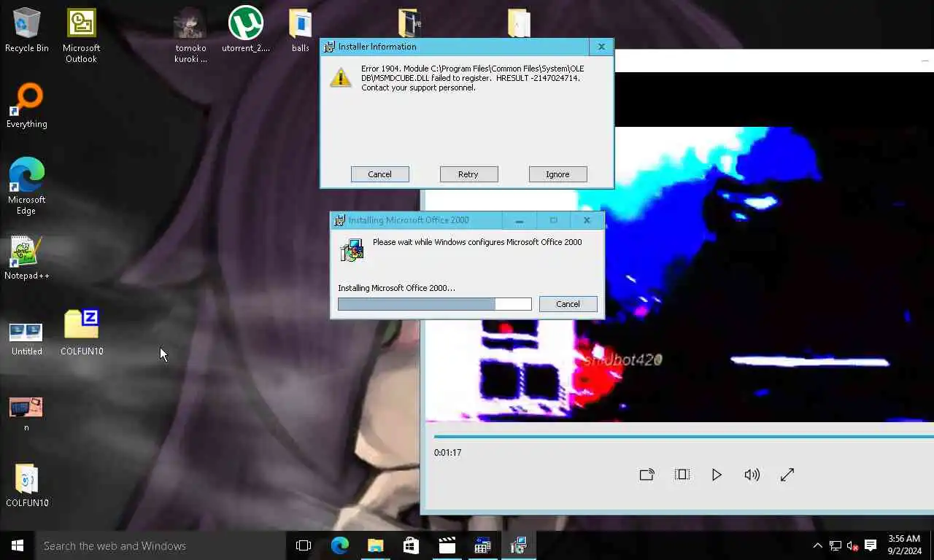Play the video in media player
The height and width of the screenshot is (560, 934).
[x=717, y=475]
